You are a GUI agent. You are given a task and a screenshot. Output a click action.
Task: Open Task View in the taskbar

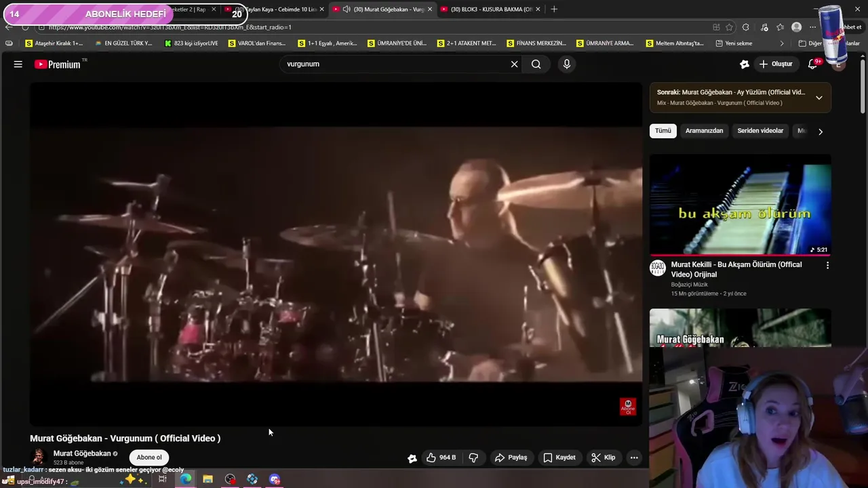(163, 479)
